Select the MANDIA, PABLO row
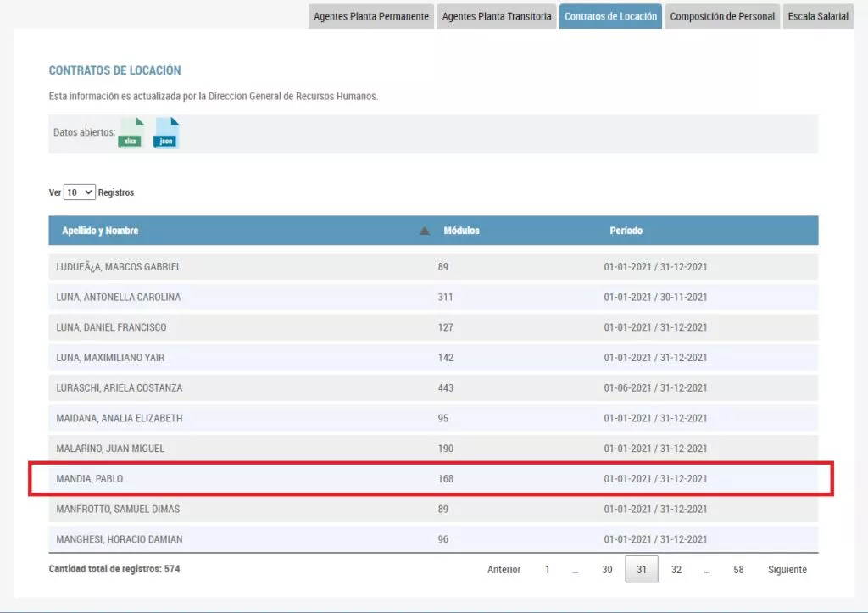868x613 pixels. [x=432, y=479]
